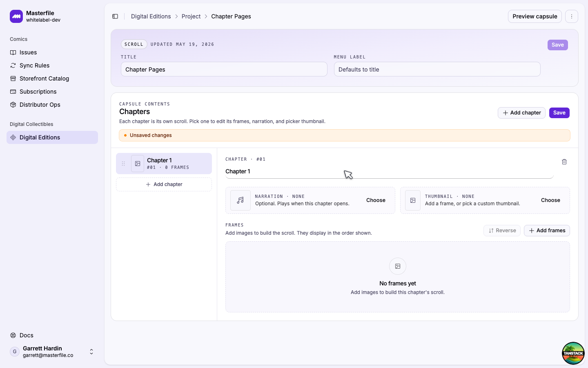Click the Subscriptions card icon
This screenshot has width=588, height=368.
(13, 92)
